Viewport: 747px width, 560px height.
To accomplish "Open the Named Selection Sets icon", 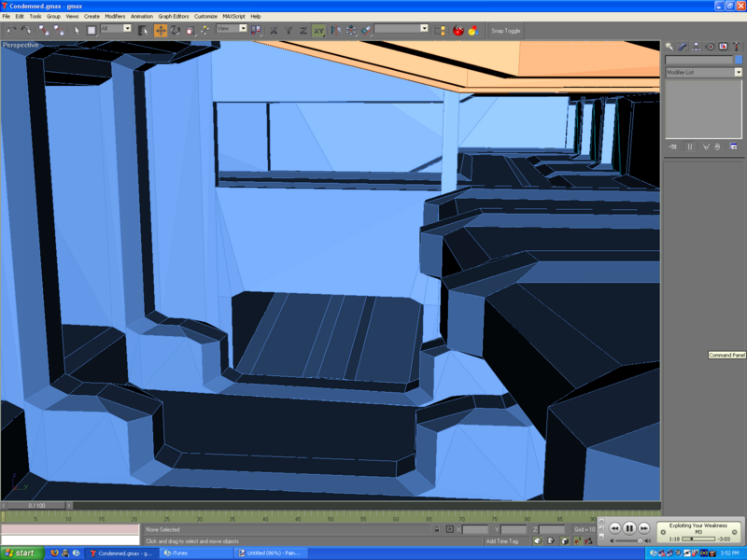I will pos(440,31).
